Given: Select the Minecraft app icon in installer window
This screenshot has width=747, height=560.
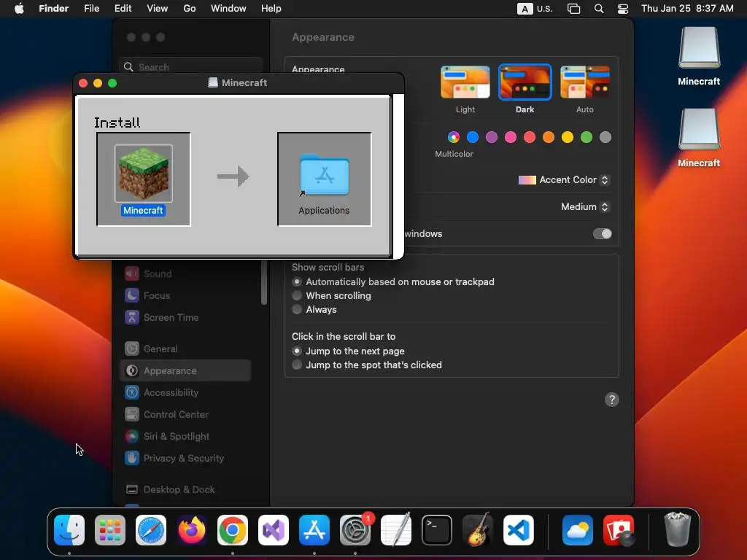Looking at the screenshot, I should 144,174.
